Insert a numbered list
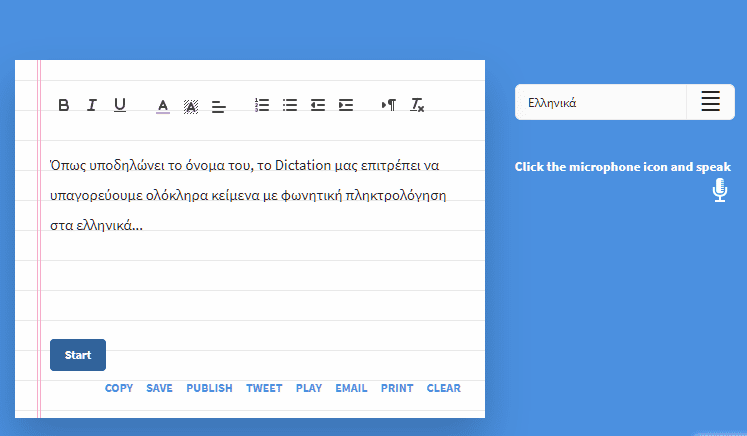This screenshot has height=436, width=747. (x=262, y=105)
